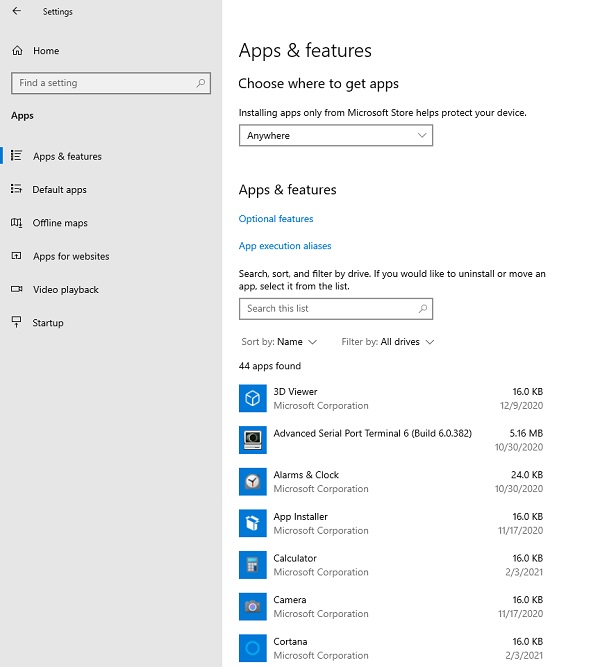This screenshot has width=600, height=667.
Task: Select the Video playback sidebar icon
Action: (x=16, y=289)
